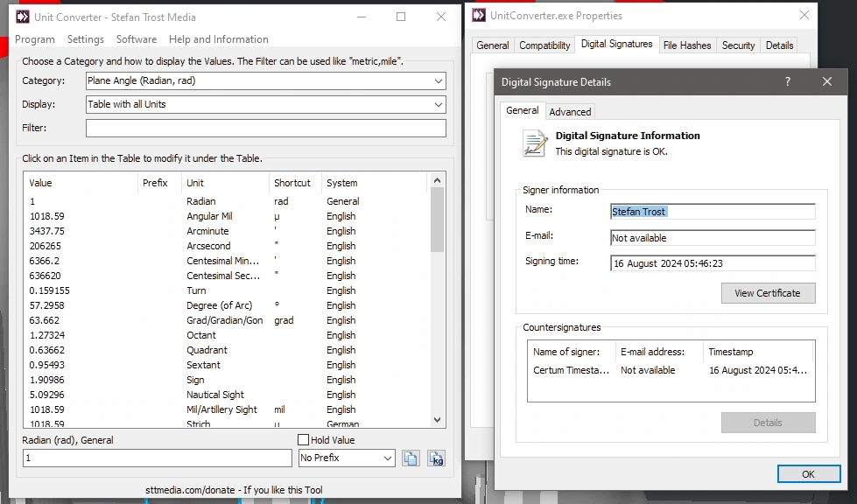Open the File Hashes tab
The height and width of the screenshot is (504, 857).
point(687,45)
